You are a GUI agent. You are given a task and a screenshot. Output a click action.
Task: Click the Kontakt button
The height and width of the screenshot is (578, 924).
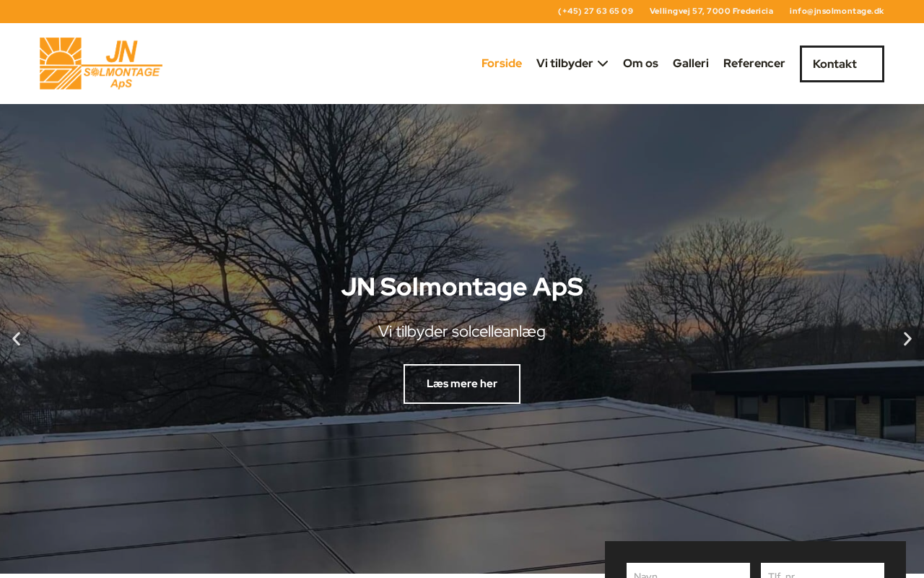(x=842, y=64)
